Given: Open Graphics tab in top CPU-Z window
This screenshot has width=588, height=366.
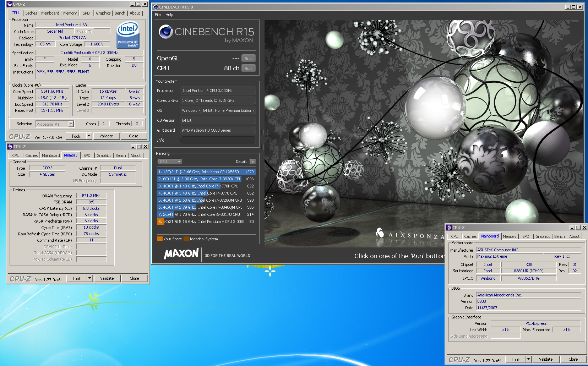Looking at the screenshot, I should [103, 13].
